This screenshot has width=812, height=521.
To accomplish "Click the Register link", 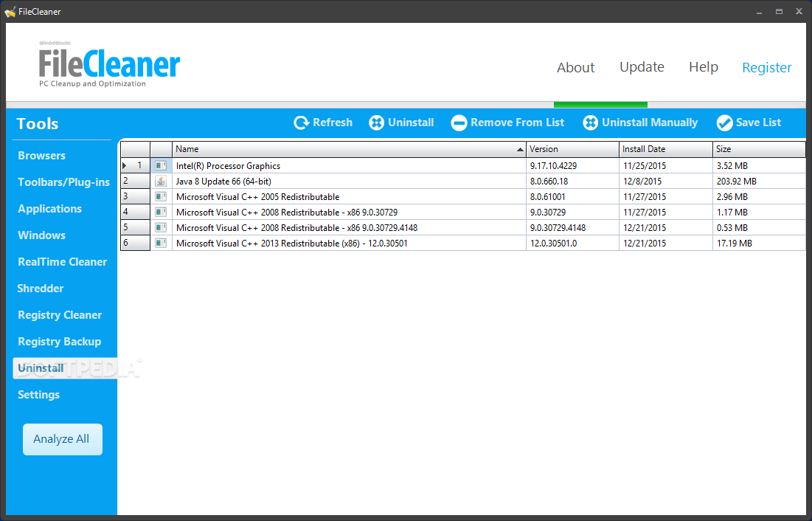I will coord(766,67).
